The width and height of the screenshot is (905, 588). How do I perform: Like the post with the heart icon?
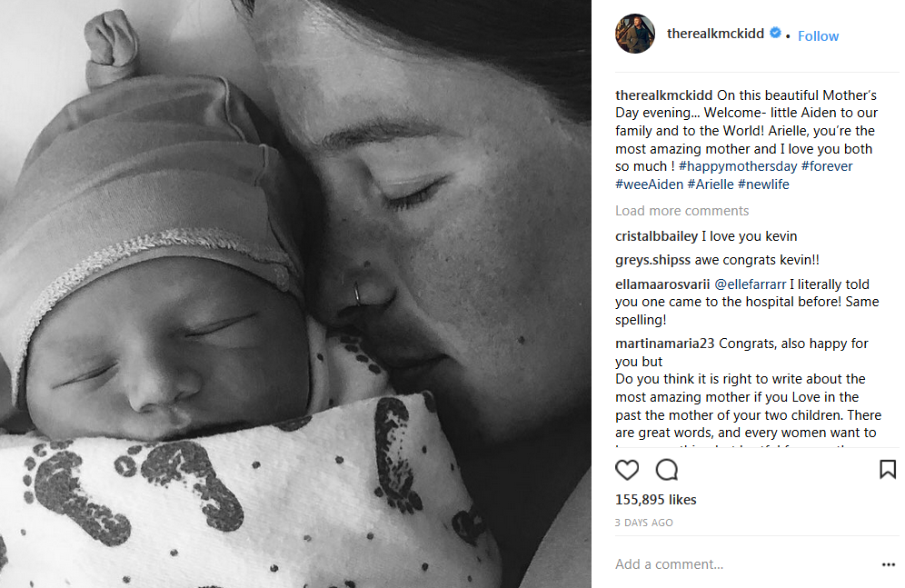pyautogui.click(x=627, y=470)
